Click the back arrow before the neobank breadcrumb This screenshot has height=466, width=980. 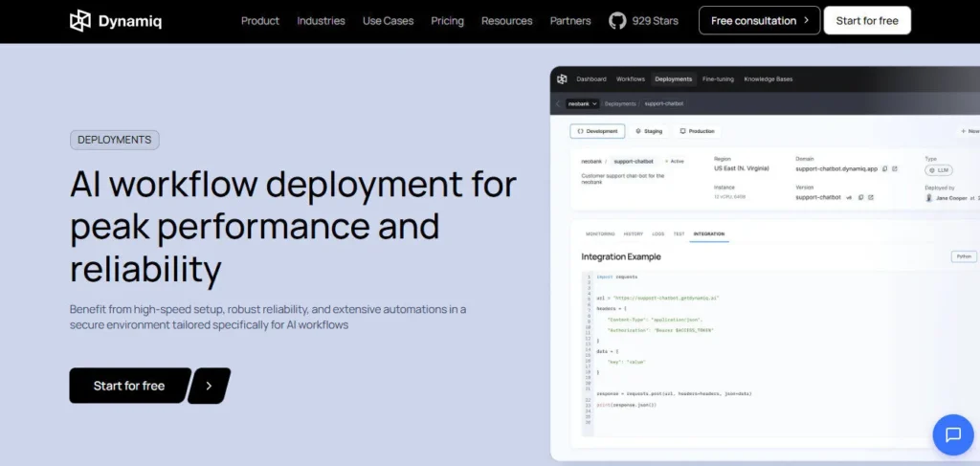point(558,103)
